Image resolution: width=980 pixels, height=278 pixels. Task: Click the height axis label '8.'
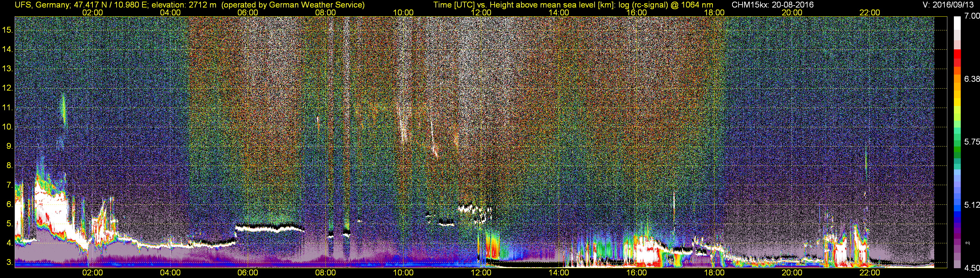click(x=9, y=166)
